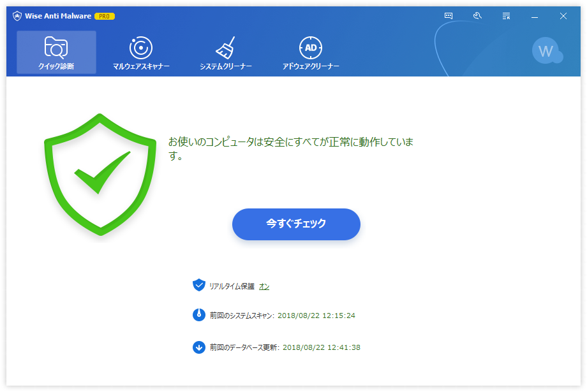Click the Wise shield logo in title bar
This screenshot has height=392, width=587.
coord(17,16)
